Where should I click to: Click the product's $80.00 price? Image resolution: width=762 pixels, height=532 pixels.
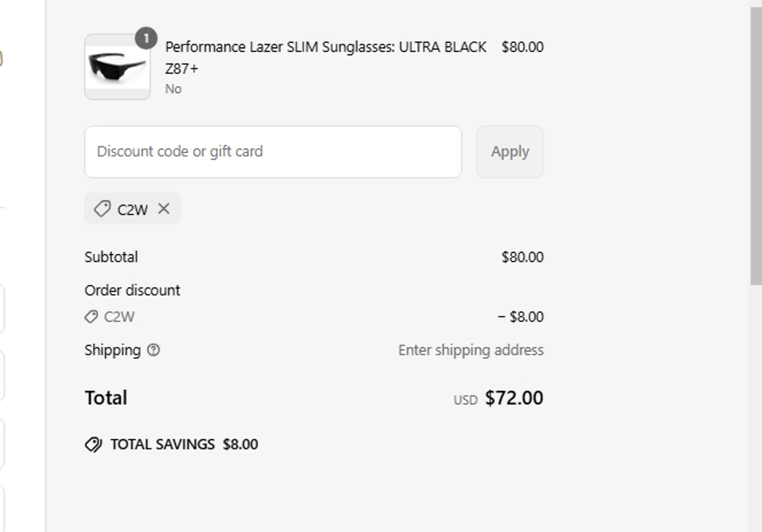(522, 47)
